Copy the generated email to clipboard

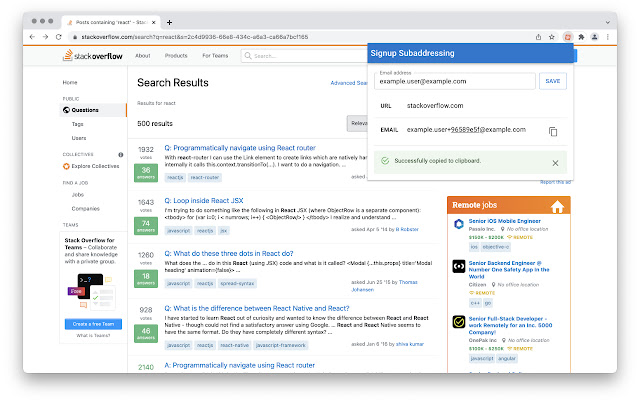pyautogui.click(x=553, y=132)
